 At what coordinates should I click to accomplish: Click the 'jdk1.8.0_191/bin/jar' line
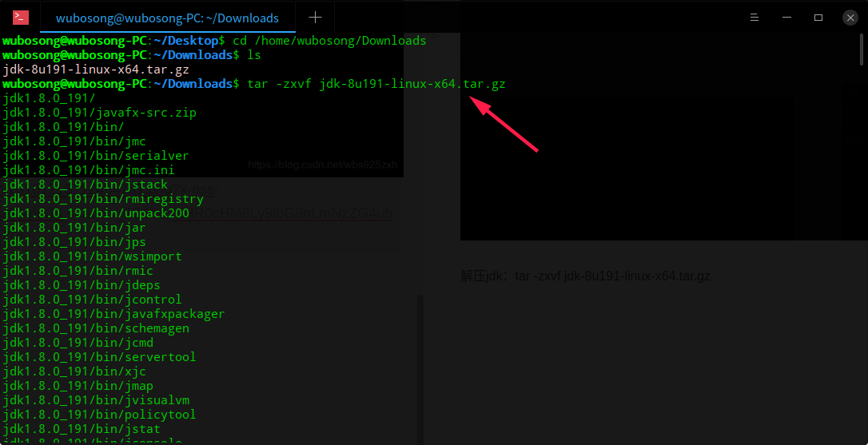click(x=74, y=228)
